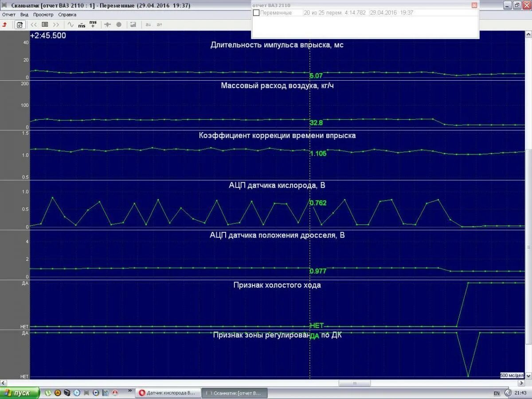Viewport: 532px width, 399px height.
Task: Click horizontal scrollbar right arrow
Action: tap(521, 383)
